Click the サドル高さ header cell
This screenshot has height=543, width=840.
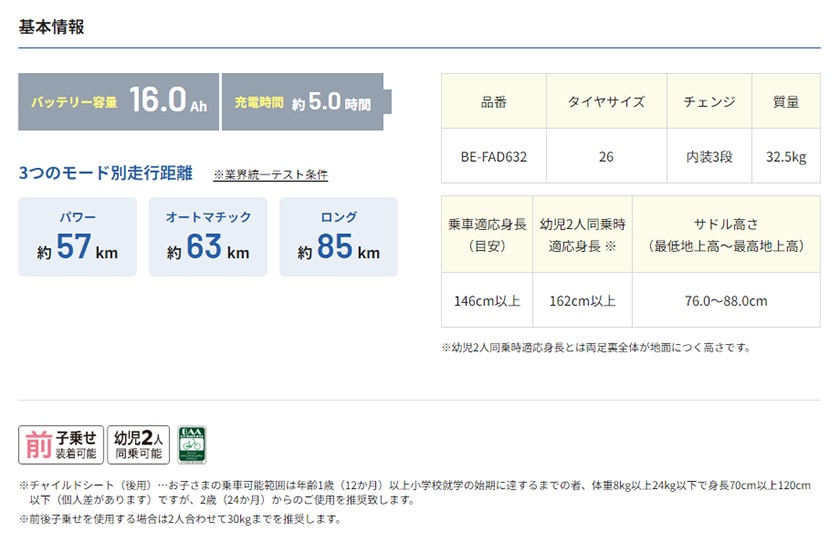(x=726, y=235)
